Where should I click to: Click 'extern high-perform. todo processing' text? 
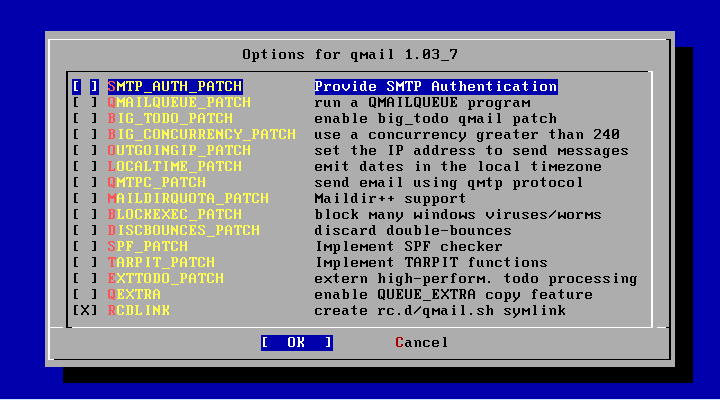click(476, 278)
